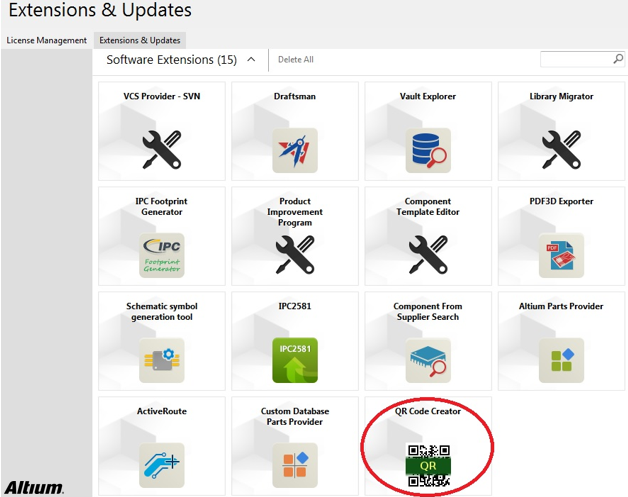
Task: Click the 'Custom Database Parts Provider' title
Action: tap(295, 417)
